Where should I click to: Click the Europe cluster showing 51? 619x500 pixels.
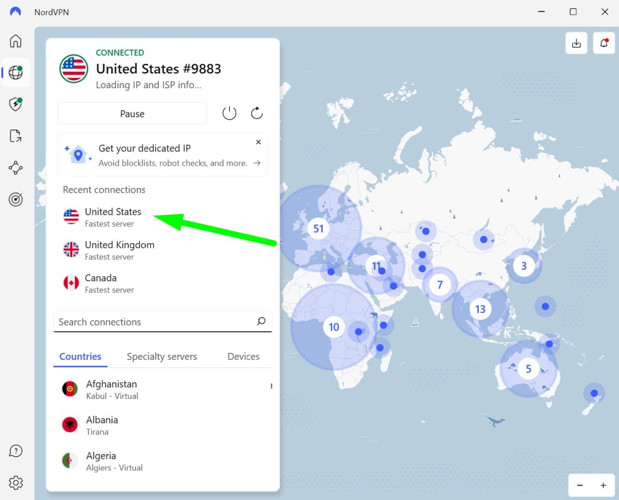click(x=318, y=229)
